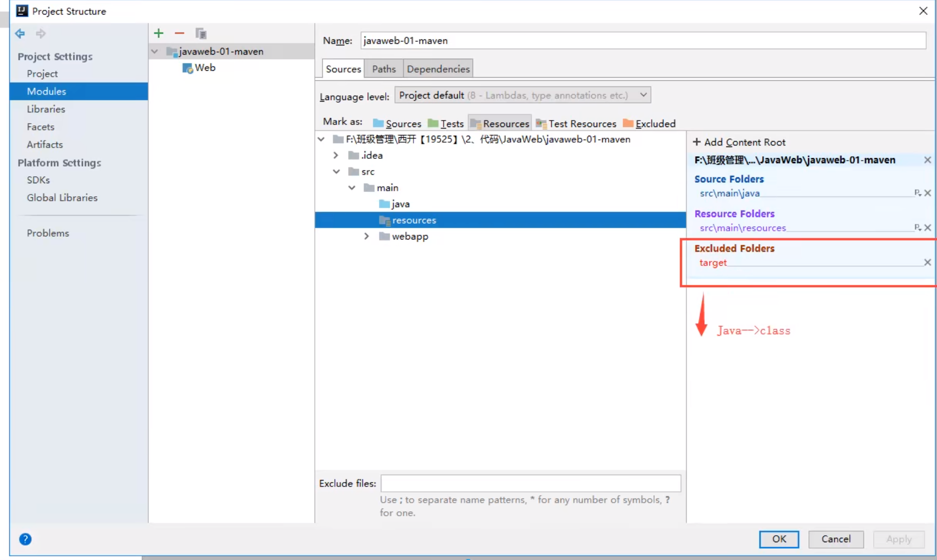The height and width of the screenshot is (560, 937).
Task: Mark as Sources
Action: click(x=397, y=124)
